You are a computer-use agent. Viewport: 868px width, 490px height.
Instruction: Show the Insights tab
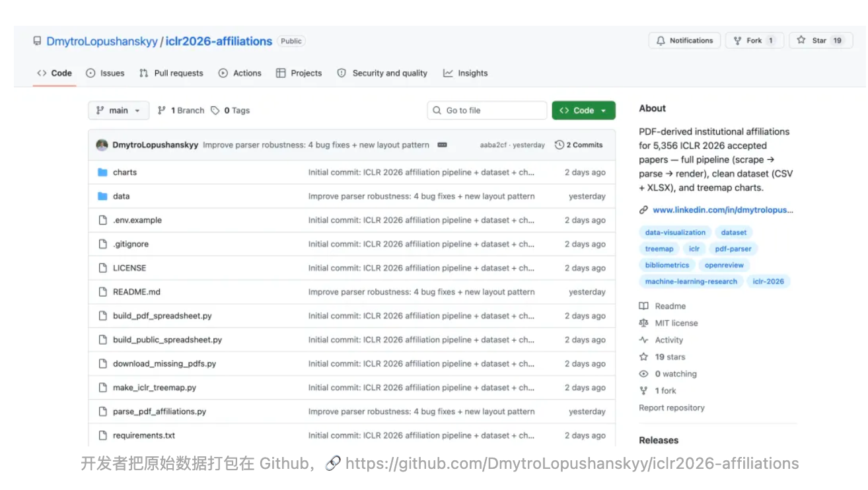466,73
